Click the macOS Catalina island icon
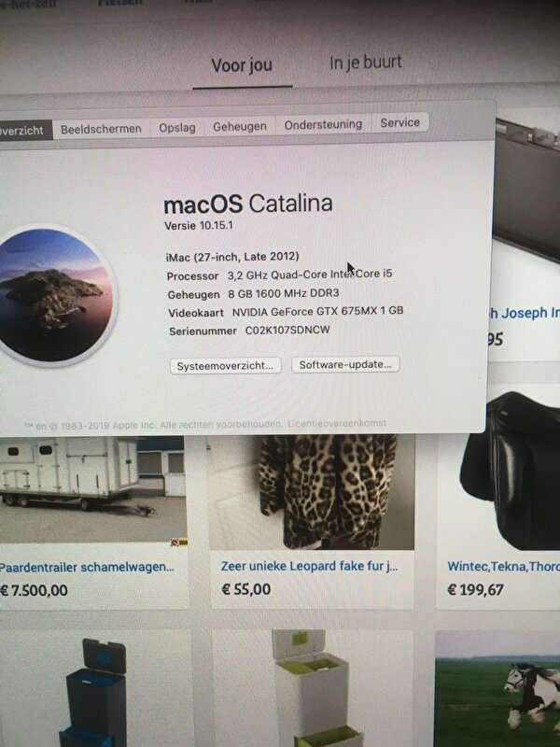 point(54,295)
